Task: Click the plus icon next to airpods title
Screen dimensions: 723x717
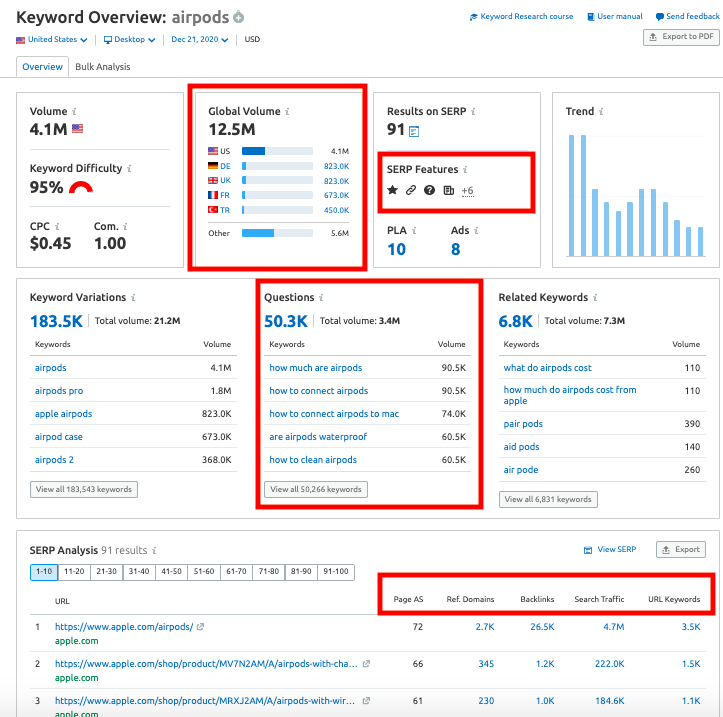Action: (x=238, y=18)
